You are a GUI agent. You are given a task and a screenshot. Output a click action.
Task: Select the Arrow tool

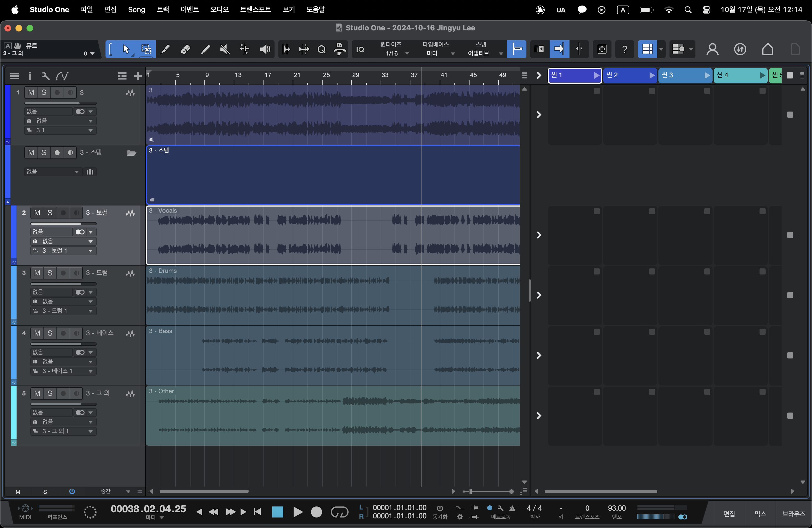(126, 49)
